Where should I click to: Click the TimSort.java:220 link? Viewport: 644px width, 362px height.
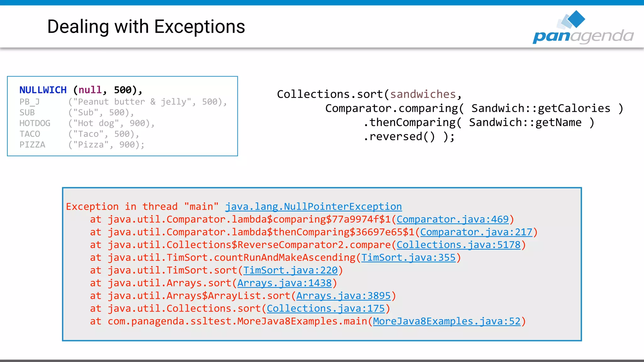pyautogui.click(x=290, y=270)
